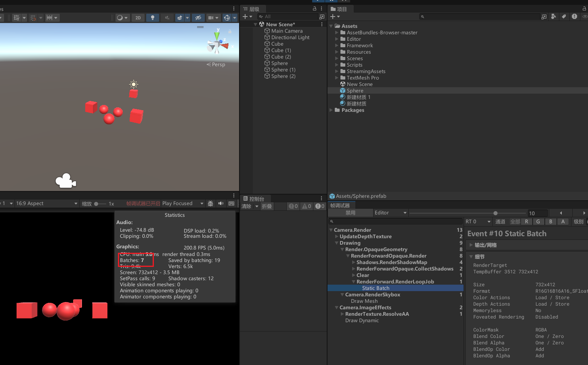This screenshot has height=365, width=588.
Task: Click the frame debugger event slider handle
Action: (496, 213)
